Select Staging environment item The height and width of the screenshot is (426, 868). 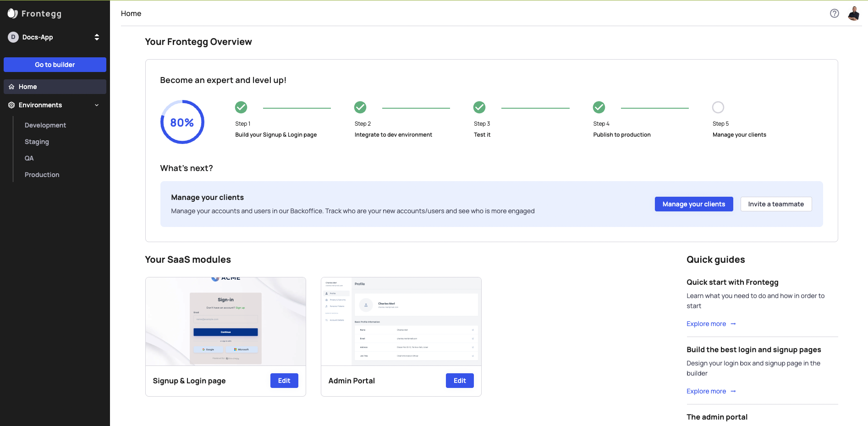(37, 142)
